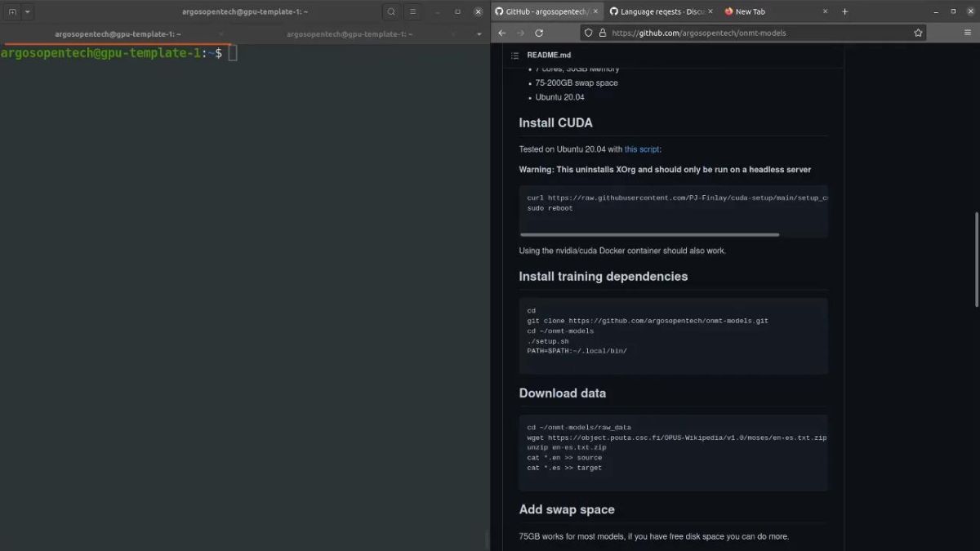The height and width of the screenshot is (551, 980).
Task: Click the 'unzip en-es.txt.zip' line
Action: tap(567, 447)
